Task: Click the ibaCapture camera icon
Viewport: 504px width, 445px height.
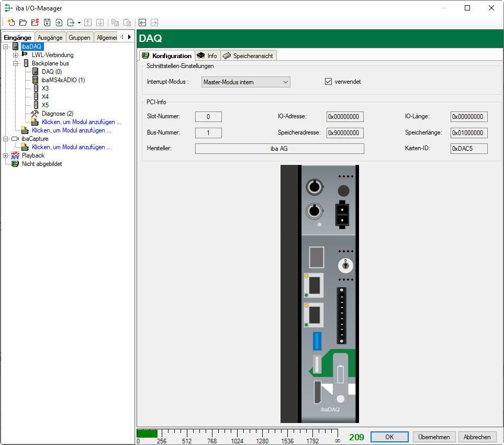Action: pos(15,139)
